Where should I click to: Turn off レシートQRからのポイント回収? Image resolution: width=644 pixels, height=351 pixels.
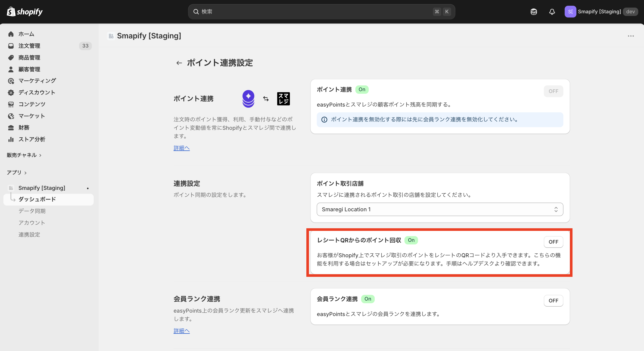click(x=553, y=242)
